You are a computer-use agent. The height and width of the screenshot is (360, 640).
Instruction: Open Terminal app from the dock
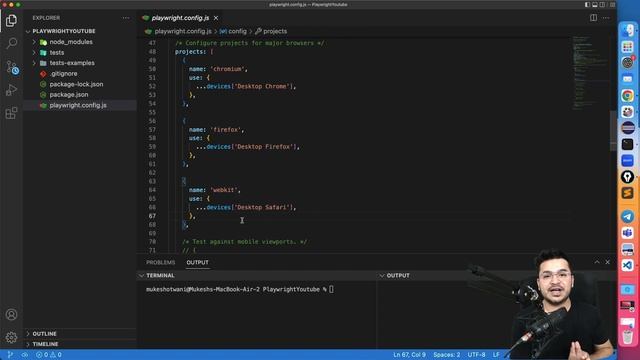click(628, 144)
